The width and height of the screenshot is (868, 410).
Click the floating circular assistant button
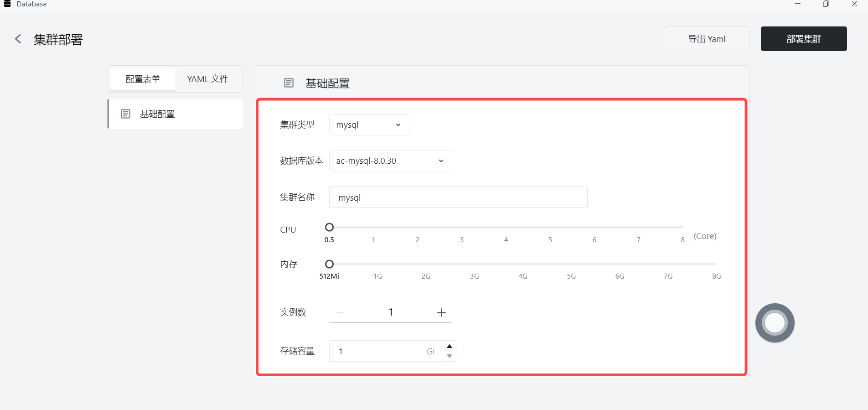pyautogui.click(x=775, y=323)
